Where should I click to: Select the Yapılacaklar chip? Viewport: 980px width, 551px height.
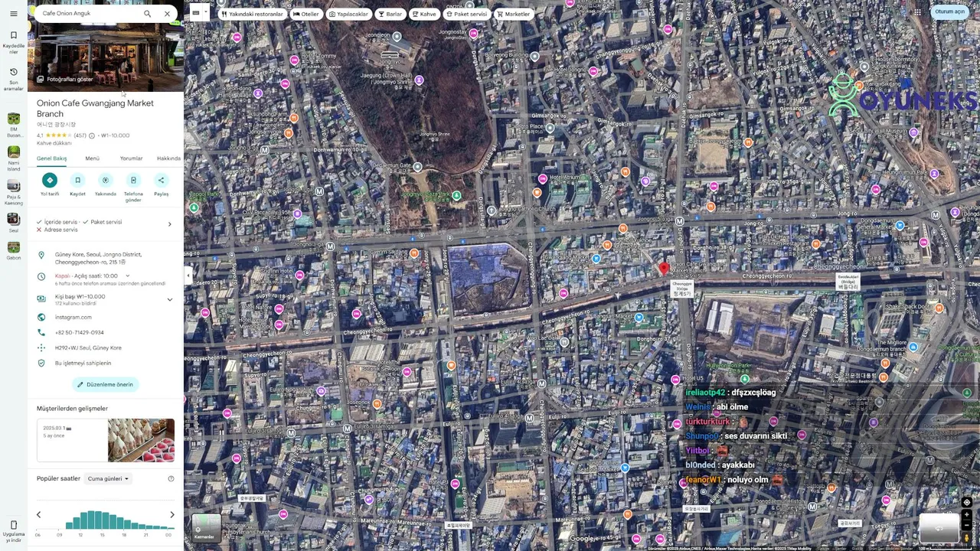pos(348,14)
